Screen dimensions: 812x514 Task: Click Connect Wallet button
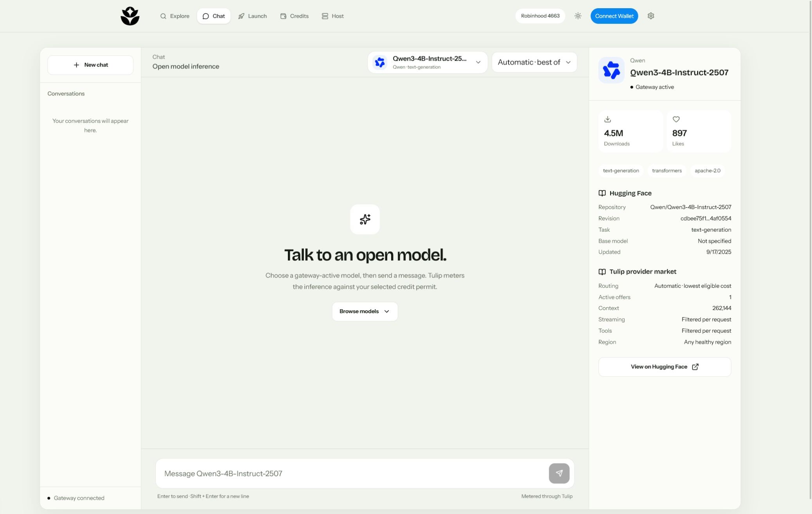(614, 16)
